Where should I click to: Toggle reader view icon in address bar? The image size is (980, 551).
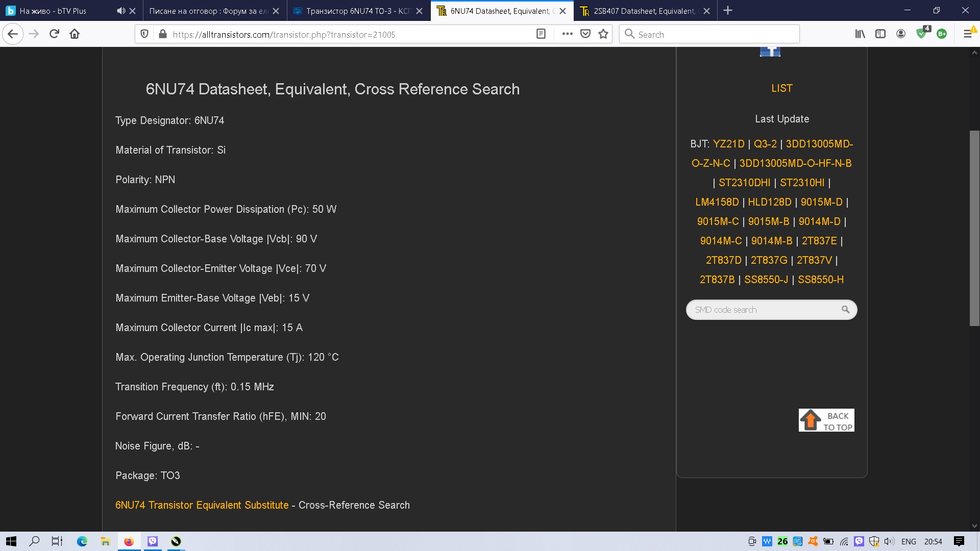coord(541,34)
